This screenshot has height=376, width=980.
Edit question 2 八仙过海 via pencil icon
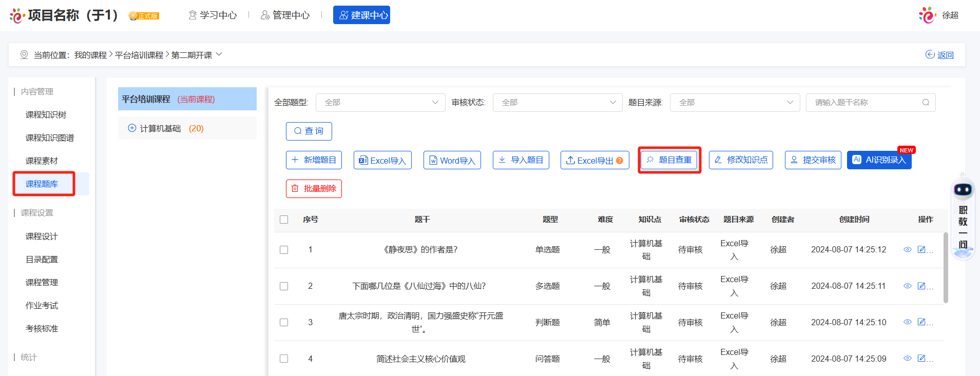[921, 286]
